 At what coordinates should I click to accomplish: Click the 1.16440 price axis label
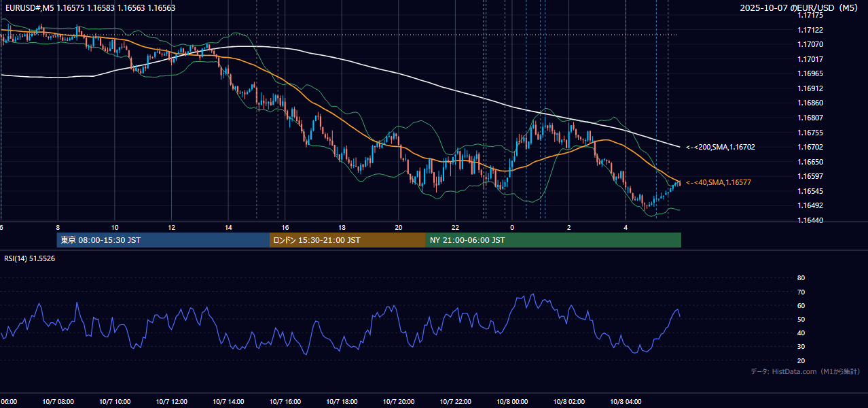(810, 220)
